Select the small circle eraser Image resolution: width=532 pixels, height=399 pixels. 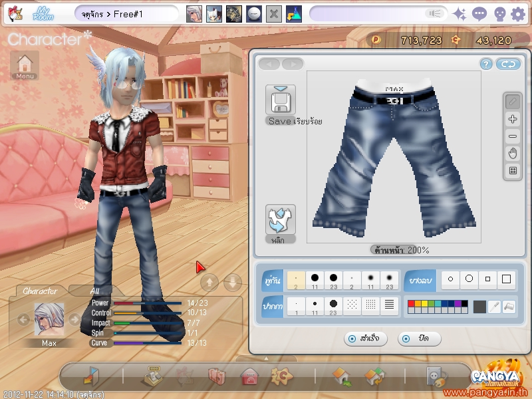pos(450,279)
